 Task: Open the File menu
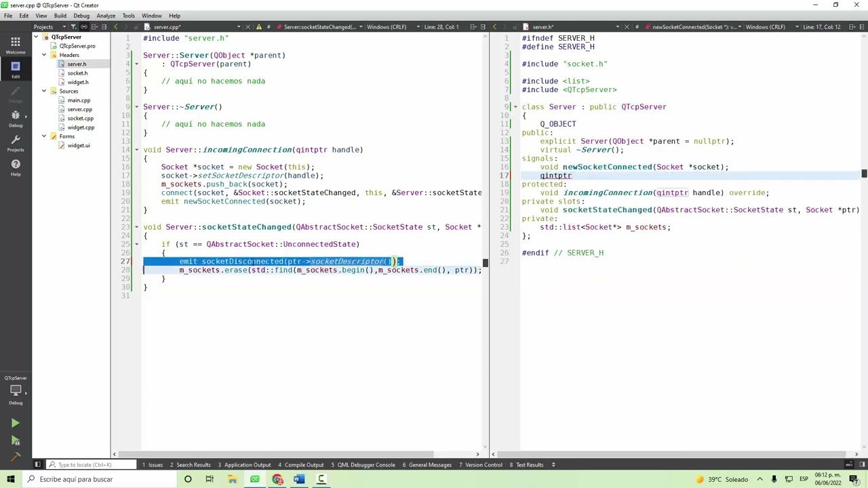click(x=8, y=16)
